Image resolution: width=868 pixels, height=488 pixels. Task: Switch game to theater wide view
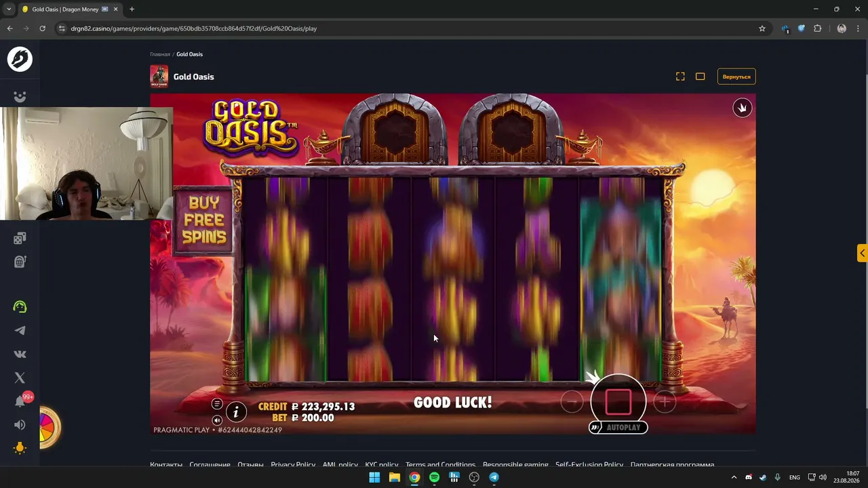pos(701,77)
